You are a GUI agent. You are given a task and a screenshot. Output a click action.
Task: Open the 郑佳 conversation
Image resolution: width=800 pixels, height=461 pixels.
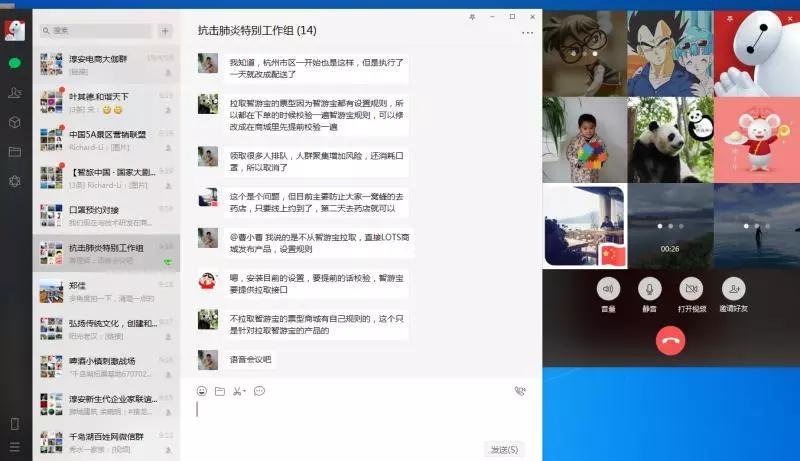pyautogui.click(x=106, y=291)
